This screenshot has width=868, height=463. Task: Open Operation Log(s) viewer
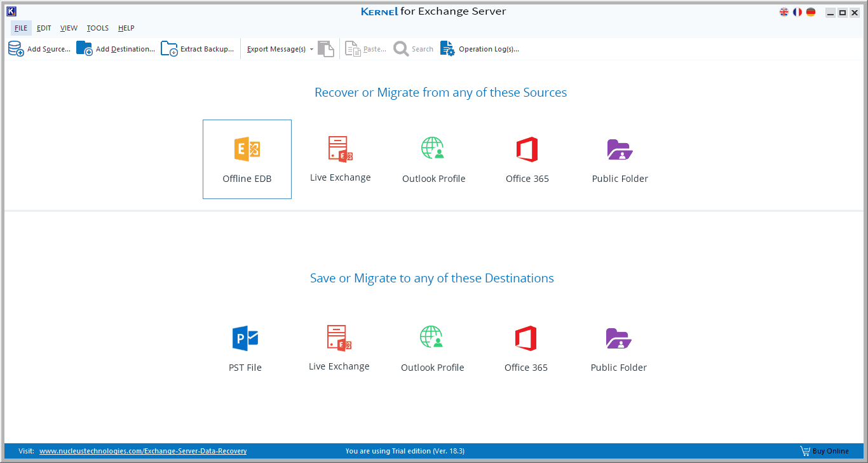point(480,49)
